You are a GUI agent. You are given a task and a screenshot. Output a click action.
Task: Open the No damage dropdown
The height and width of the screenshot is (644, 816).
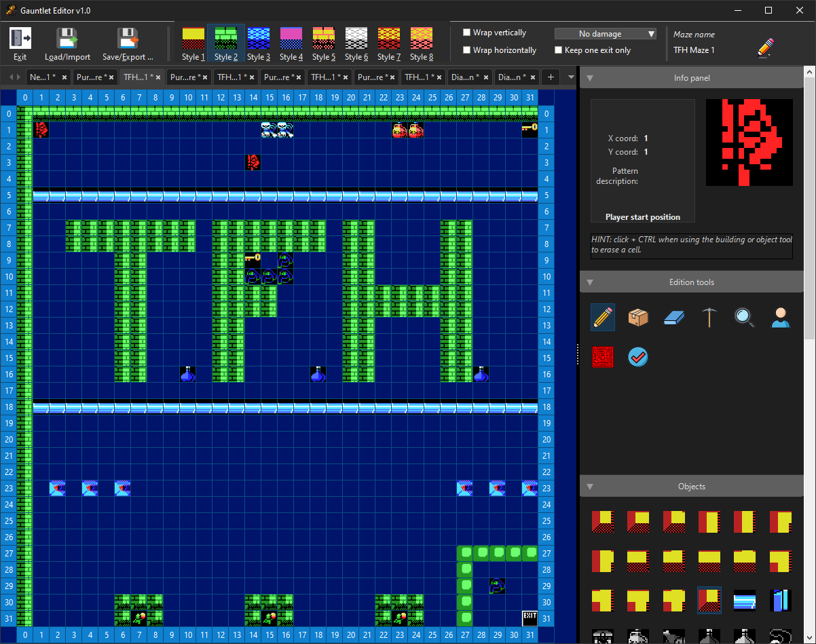(606, 33)
